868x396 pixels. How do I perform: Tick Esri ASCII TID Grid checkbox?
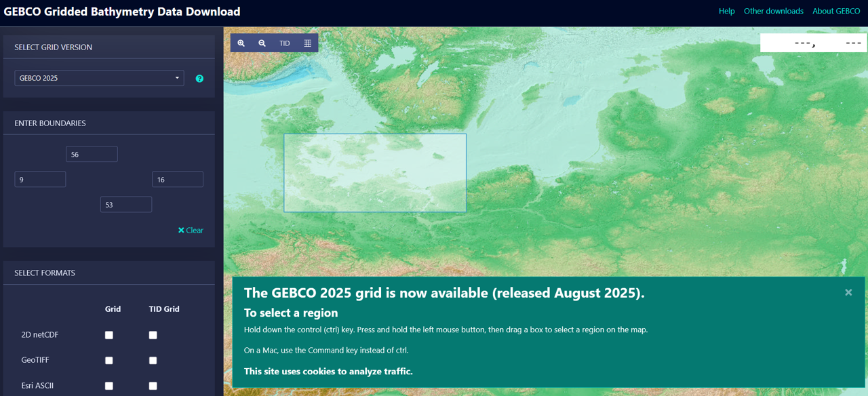coord(153,386)
